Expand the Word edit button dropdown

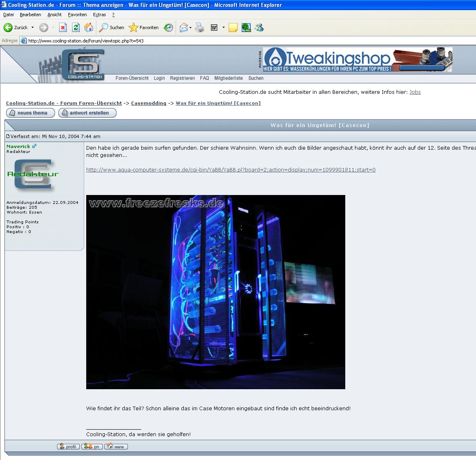(x=223, y=28)
